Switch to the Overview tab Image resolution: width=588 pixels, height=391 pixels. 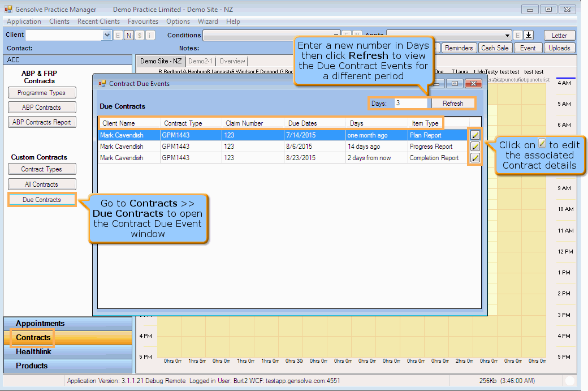pyautogui.click(x=232, y=61)
